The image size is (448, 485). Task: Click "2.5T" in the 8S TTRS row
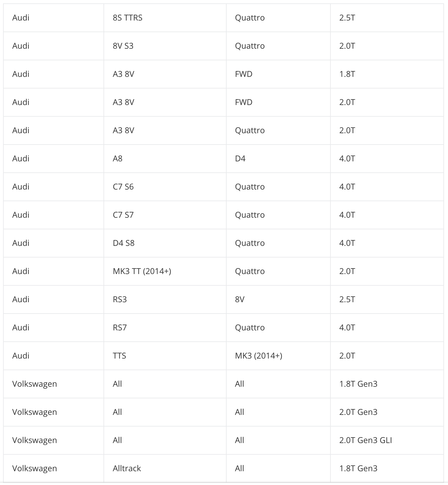[347, 18]
